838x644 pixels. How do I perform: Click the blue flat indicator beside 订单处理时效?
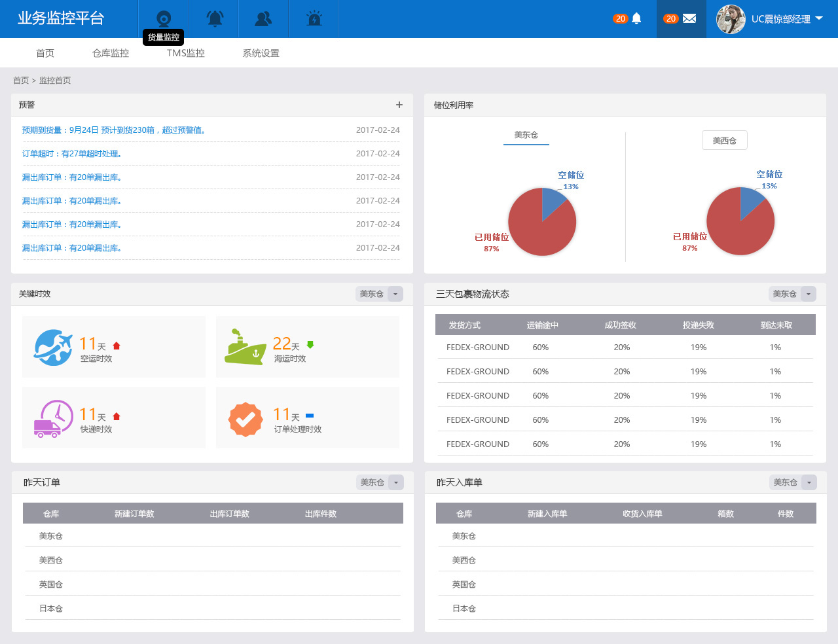click(x=310, y=416)
